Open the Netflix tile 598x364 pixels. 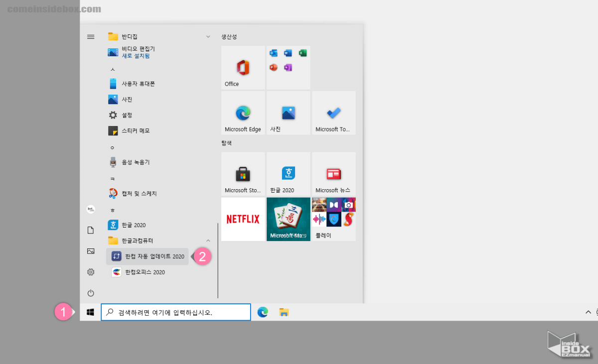[x=243, y=219]
